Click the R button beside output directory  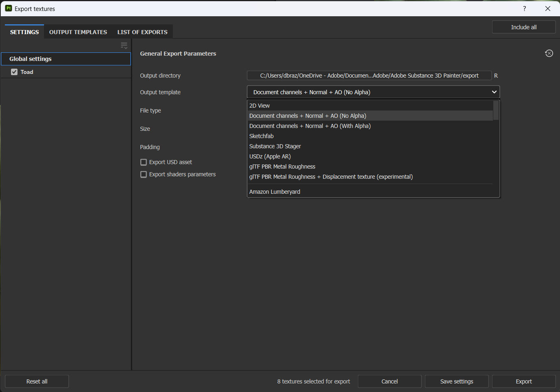(496, 76)
